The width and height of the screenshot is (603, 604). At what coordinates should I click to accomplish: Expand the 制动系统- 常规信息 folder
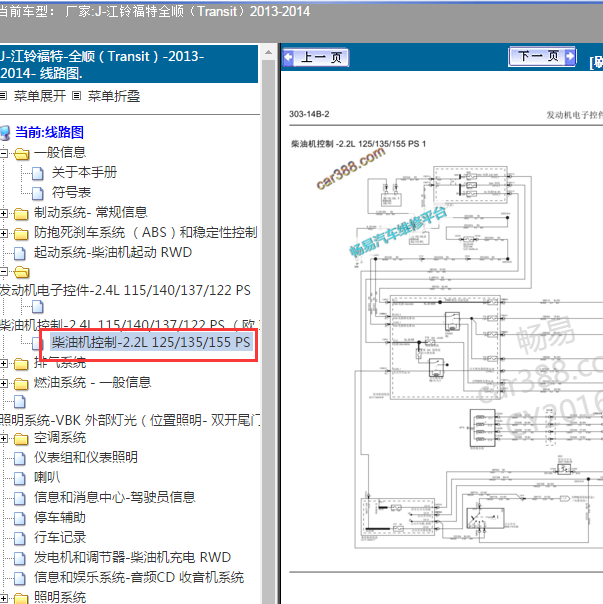tap(3, 213)
